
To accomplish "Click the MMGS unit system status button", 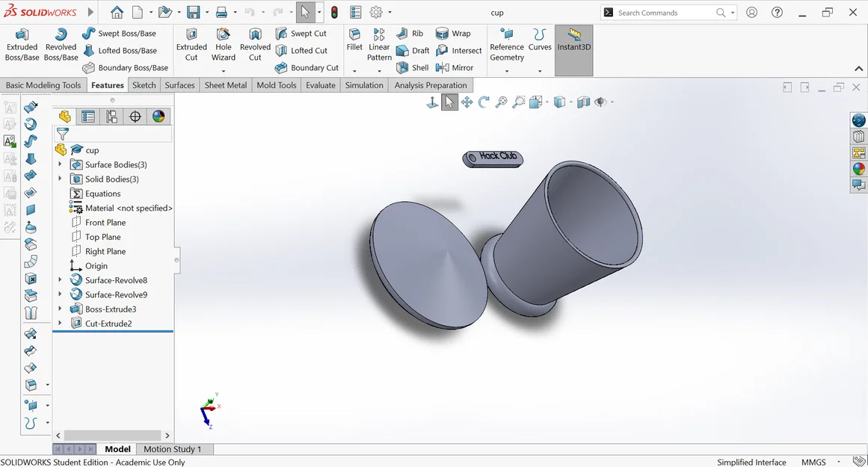I will [x=813, y=462].
